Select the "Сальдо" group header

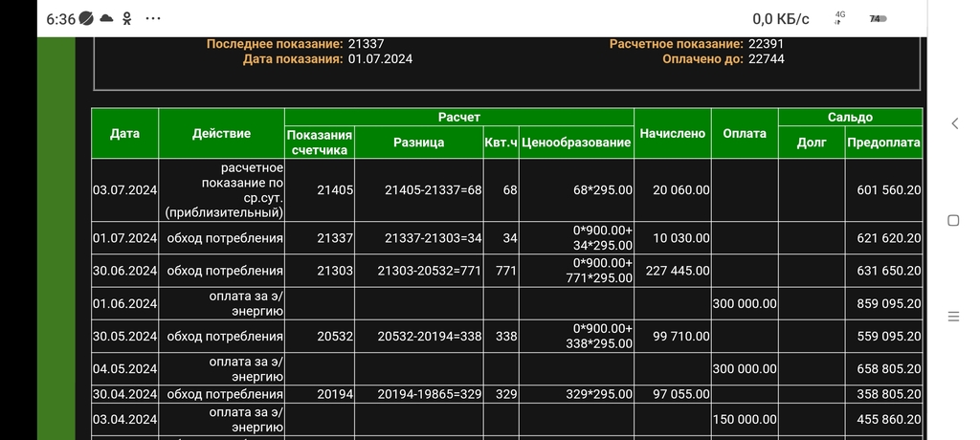pyautogui.click(x=851, y=117)
